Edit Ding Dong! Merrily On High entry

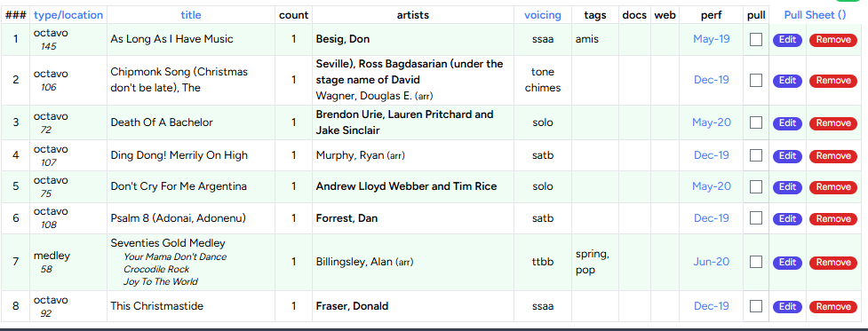(x=787, y=156)
